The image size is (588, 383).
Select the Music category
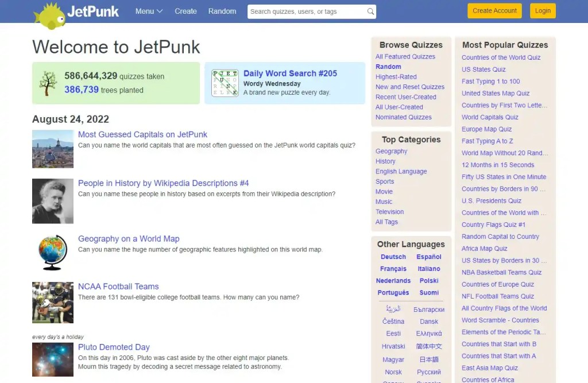coord(384,202)
